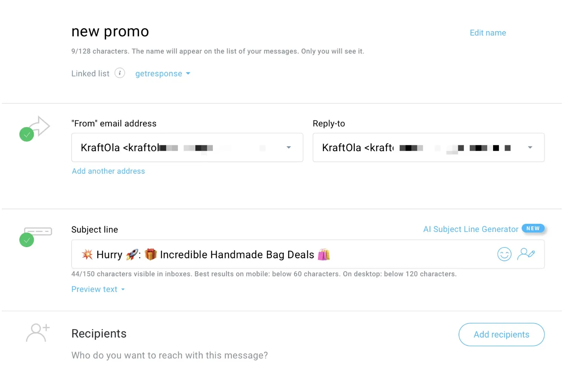Click the Add recipients button
565x392 pixels.
[x=501, y=335]
